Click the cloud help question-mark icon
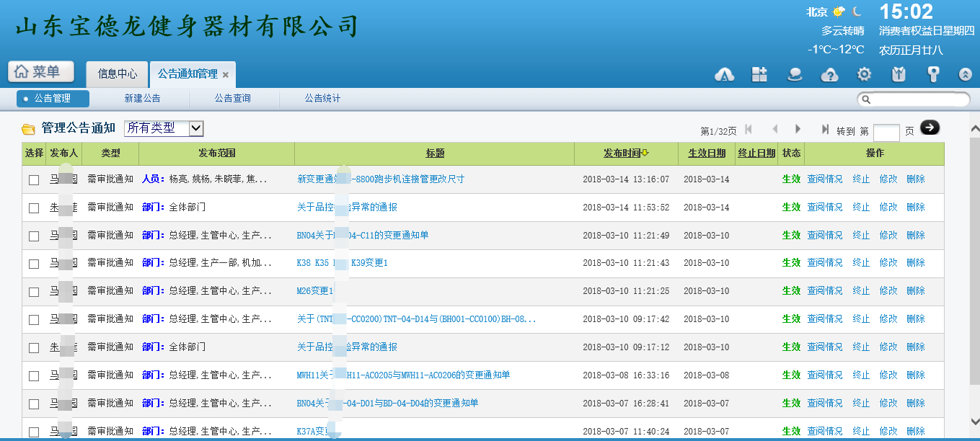The width and height of the screenshot is (980, 441). [x=830, y=74]
